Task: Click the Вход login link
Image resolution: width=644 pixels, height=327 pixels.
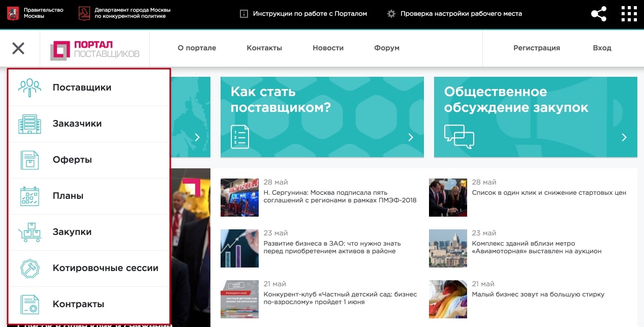Action: tap(602, 48)
